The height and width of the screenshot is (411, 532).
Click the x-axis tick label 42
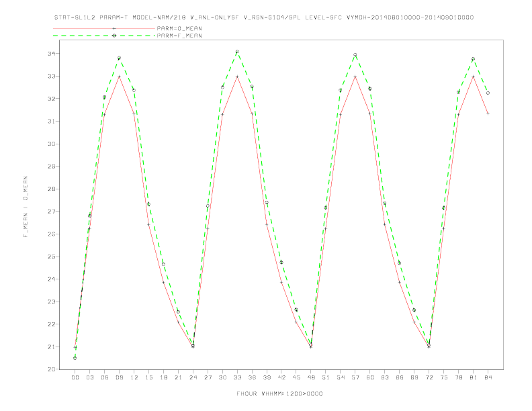[x=281, y=377]
